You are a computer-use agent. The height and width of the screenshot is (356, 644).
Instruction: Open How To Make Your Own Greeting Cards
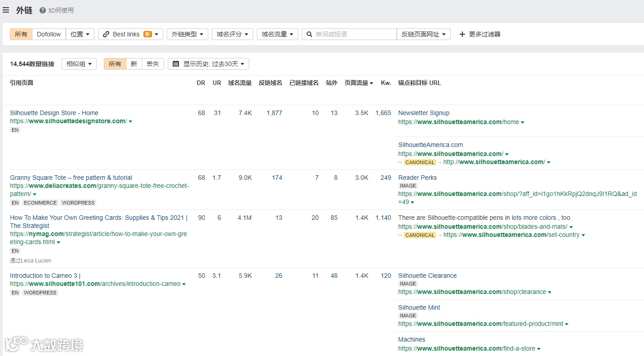tap(98, 222)
